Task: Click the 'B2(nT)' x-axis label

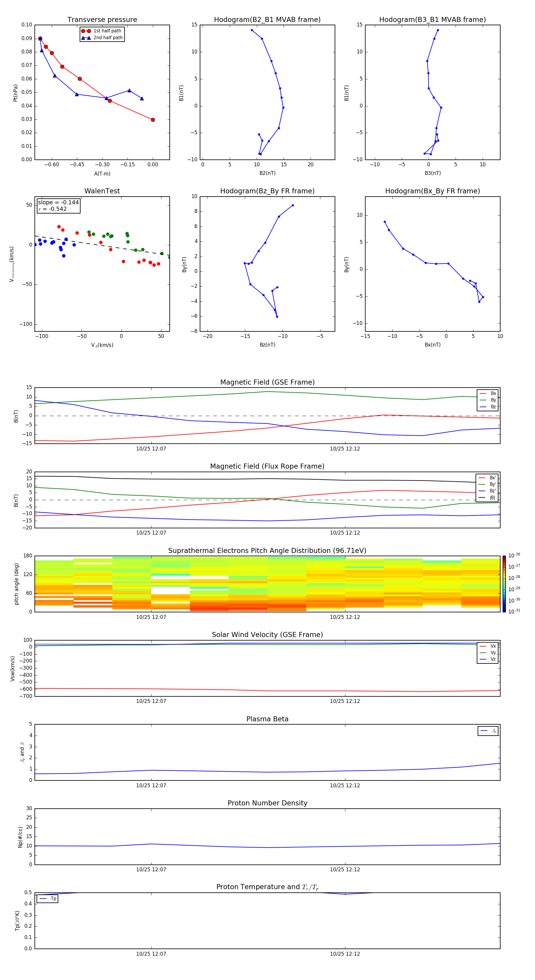Action: (267, 173)
